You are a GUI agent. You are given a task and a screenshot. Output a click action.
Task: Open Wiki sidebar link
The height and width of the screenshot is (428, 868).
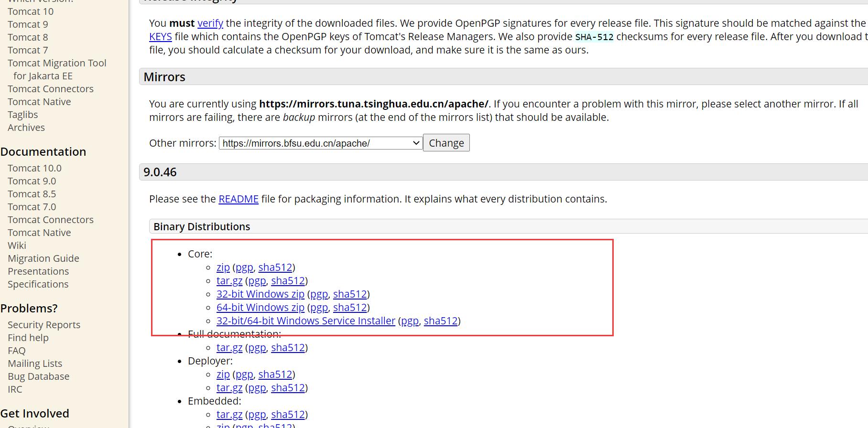coord(17,246)
